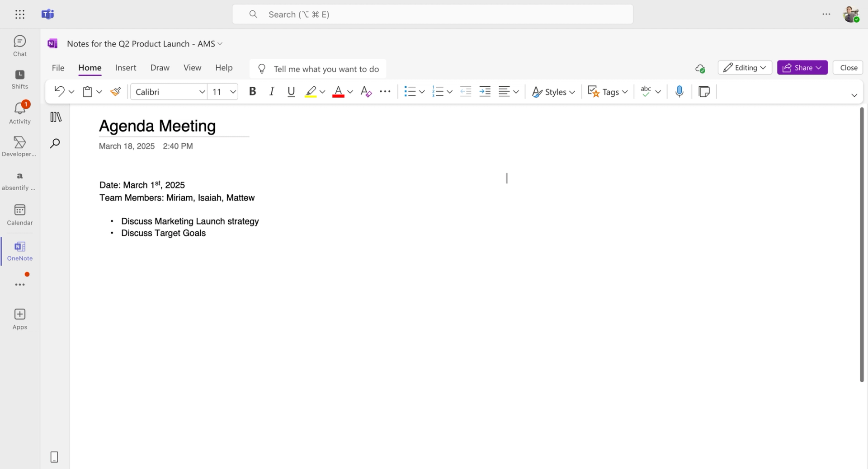Decrease the indent level
The image size is (868, 469).
pyautogui.click(x=466, y=92)
